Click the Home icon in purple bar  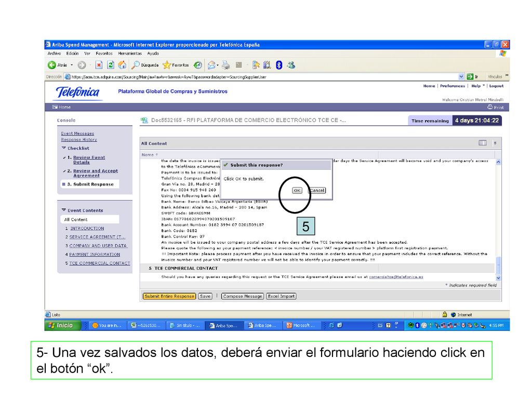[61, 107]
